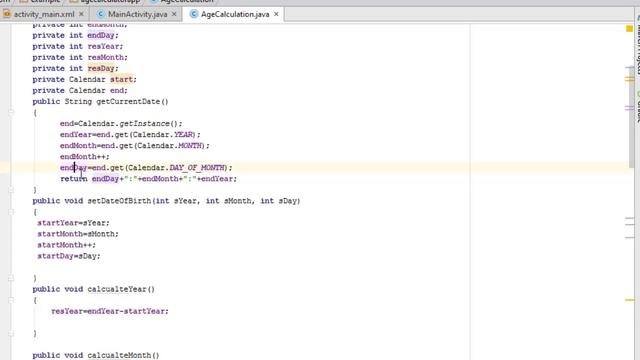This screenshot has width=640, height=360.
Task: Click the calcualteYear method name
Action: coord(117,289)
